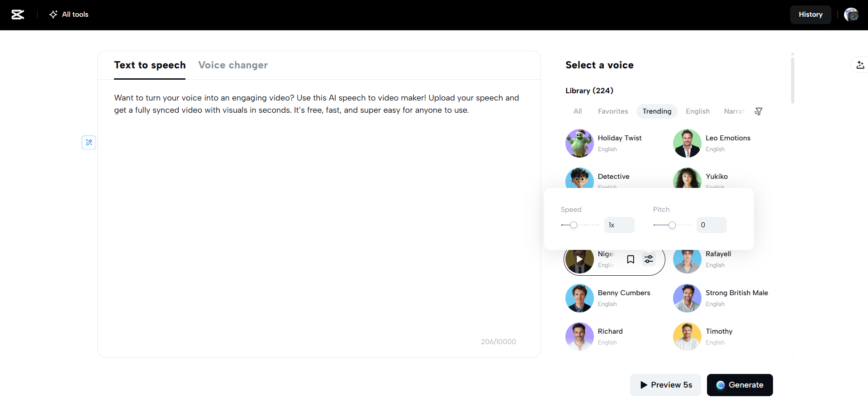
Task: Open the All tools menu
Action: pos(69,14)
